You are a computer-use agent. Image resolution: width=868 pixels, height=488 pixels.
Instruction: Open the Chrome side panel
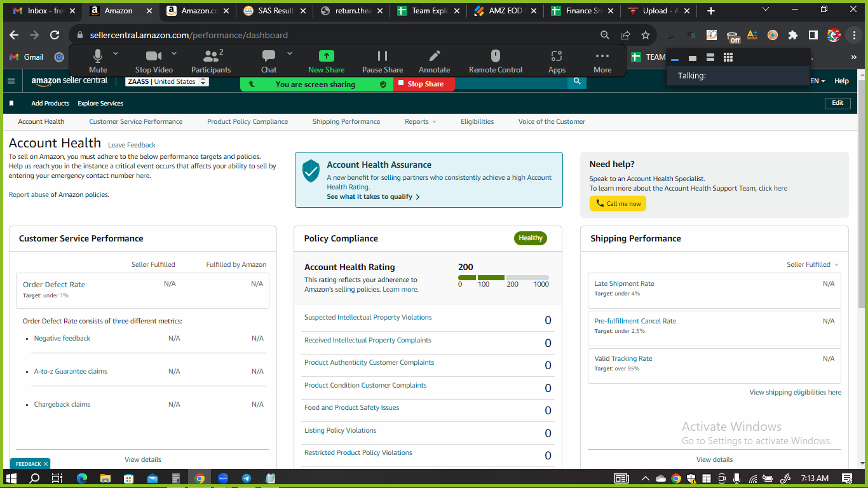(813, 35)
